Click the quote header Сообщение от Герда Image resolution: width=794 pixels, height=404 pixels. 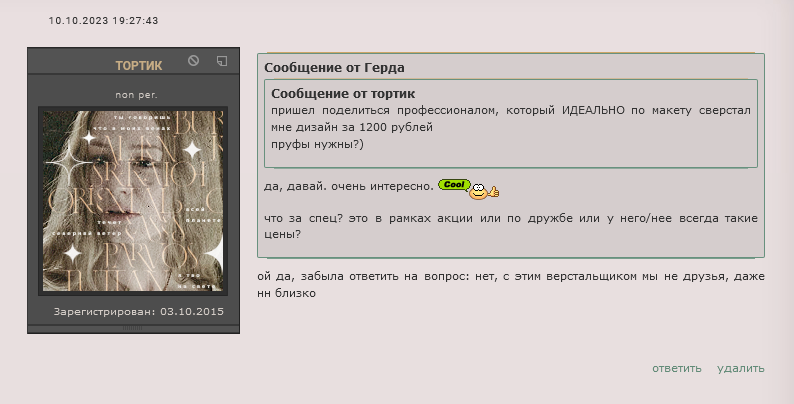334,68
